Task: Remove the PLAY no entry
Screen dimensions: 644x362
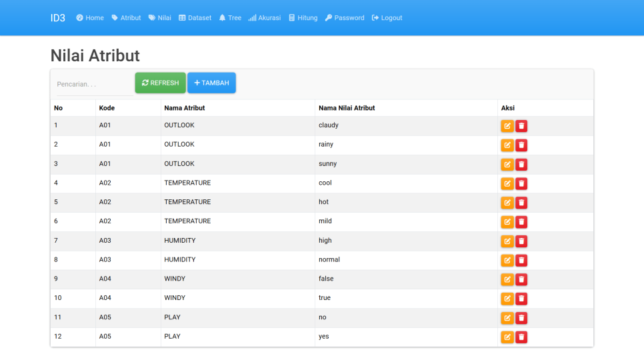Action: click(521, 318)
